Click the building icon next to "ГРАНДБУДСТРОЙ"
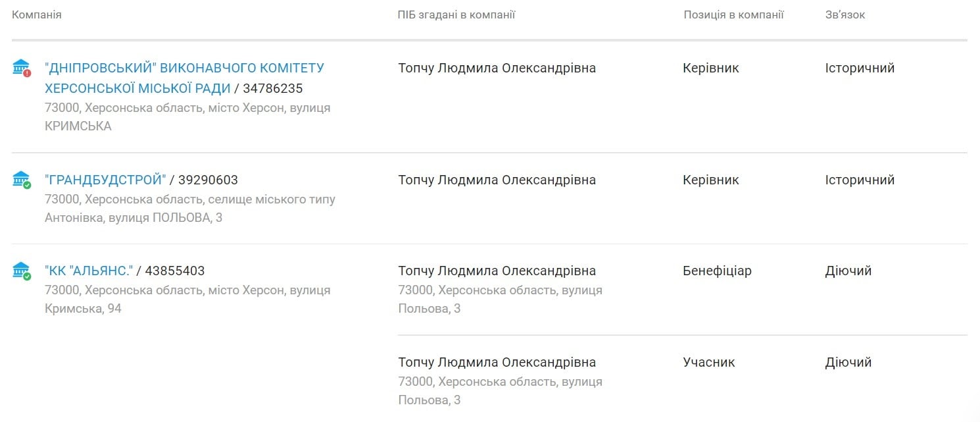This screenshot has width=980, height=422. coord(22,180)
